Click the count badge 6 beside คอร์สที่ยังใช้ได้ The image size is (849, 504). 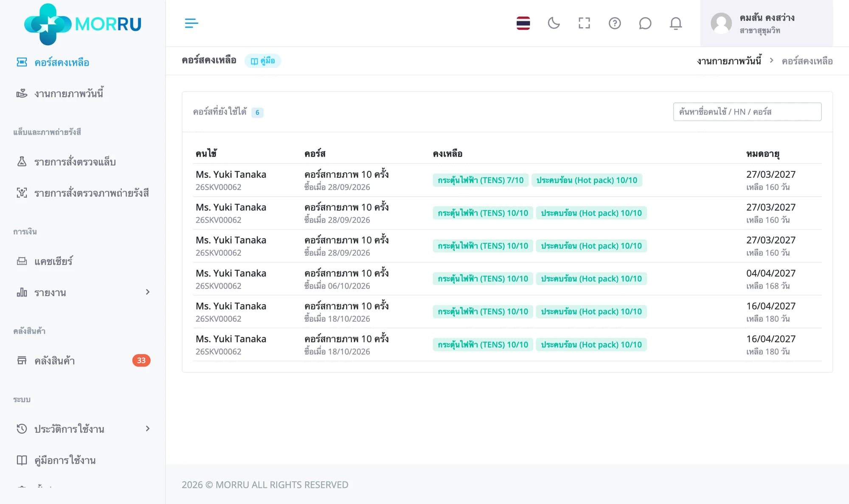(257, 112)
